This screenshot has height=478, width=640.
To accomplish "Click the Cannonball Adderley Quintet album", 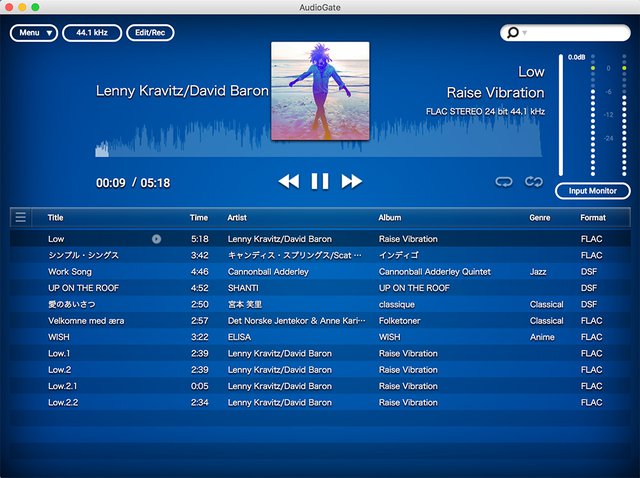I will tap(435, 272).
